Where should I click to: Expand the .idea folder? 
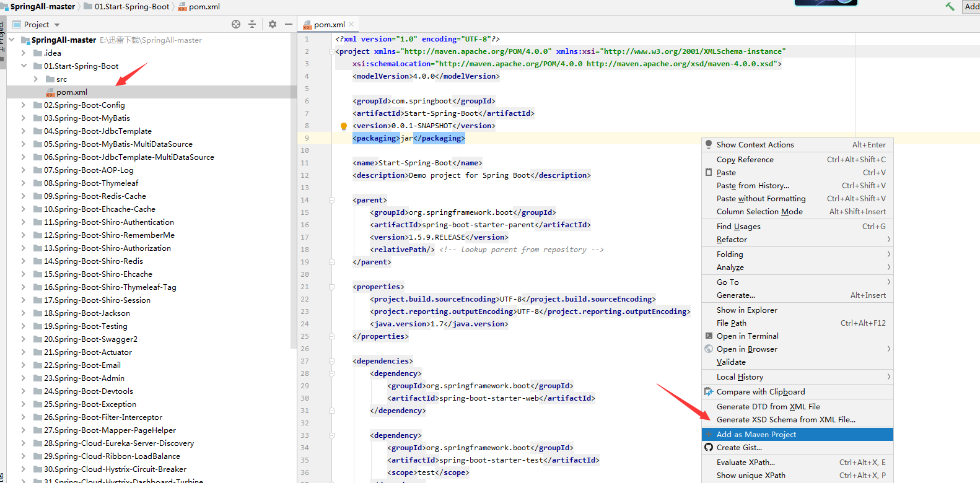pyautogui.click(x=24, y=53)
